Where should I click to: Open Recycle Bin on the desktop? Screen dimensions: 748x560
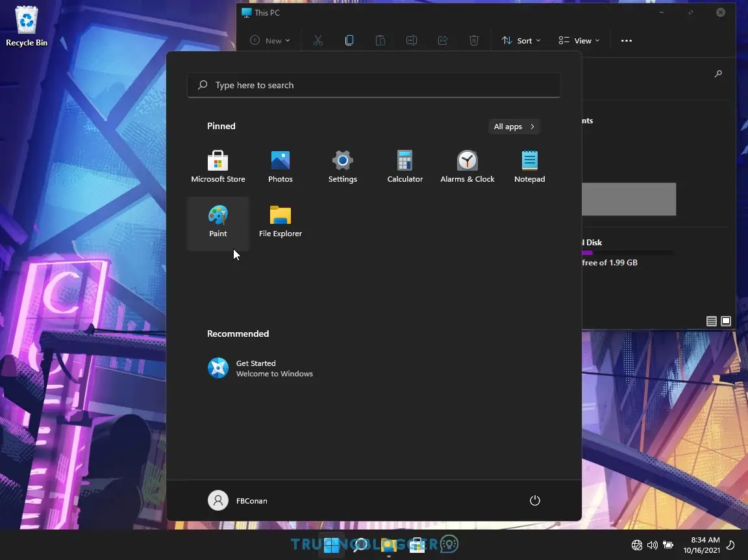(x=26, y=26)
